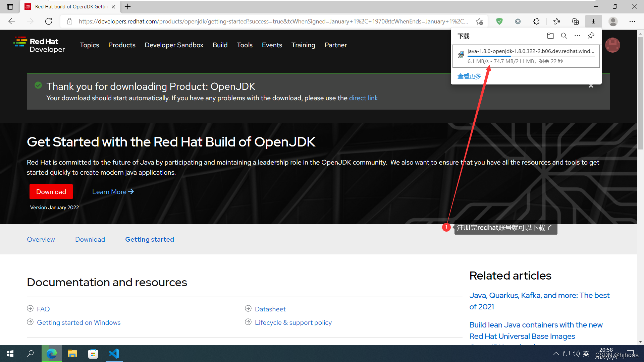This screenshot has height=362, width=644.
Task: Click the gray face extension icon
Action: click(518, 21)
